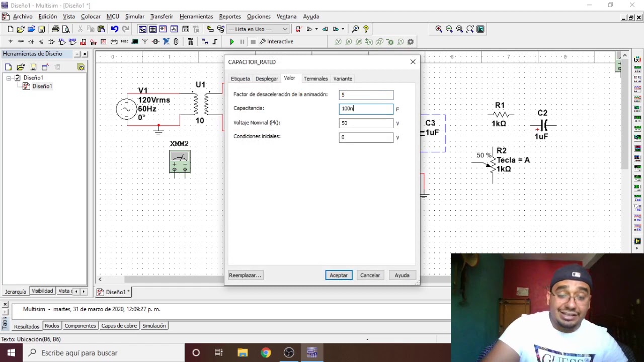
Task: Open the Herramientas menu
Action: click(196, 17)
